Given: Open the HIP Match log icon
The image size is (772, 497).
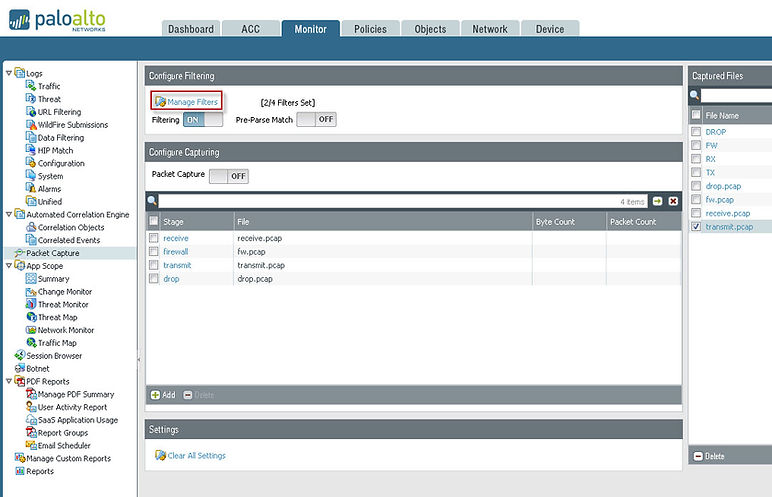Looking at the screenshot, I should 31,150.
